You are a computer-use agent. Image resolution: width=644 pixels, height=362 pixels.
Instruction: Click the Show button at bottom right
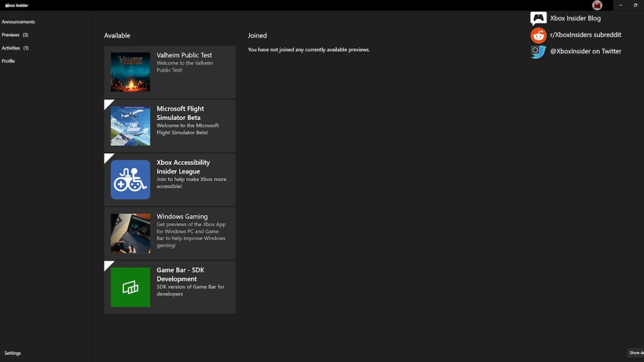[x=636, y=353]
